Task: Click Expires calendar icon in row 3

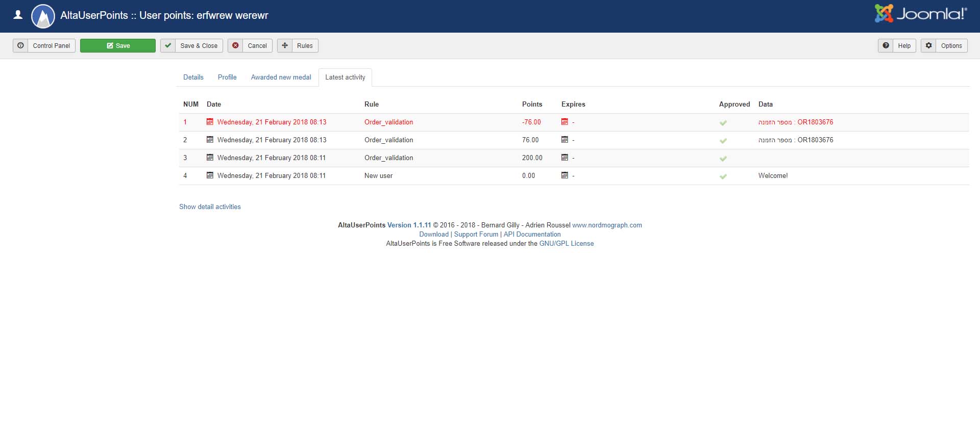Action: click(565, 158)
